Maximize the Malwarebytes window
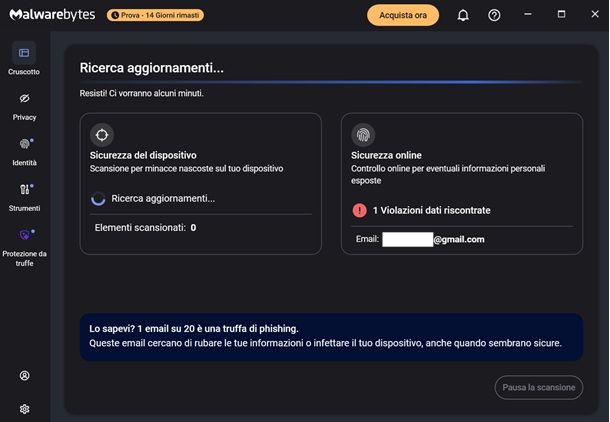This screenshot has height=422, width=610. tap(561, 14)
